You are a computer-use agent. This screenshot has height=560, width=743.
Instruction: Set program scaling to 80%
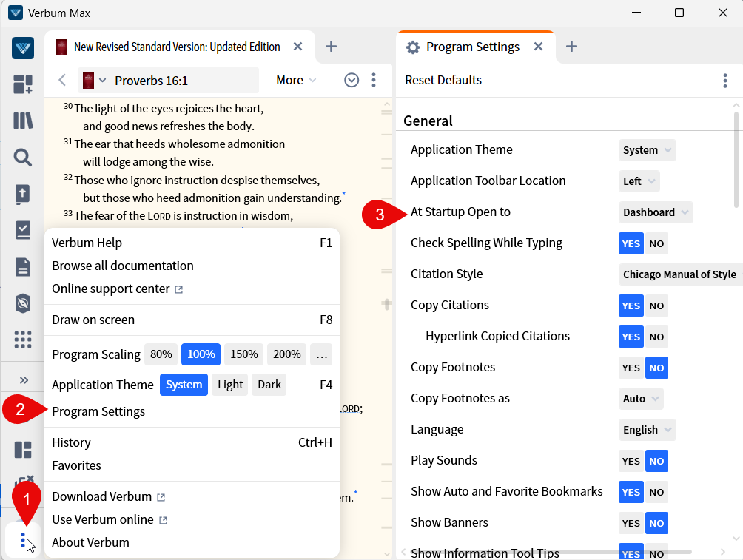161,354
